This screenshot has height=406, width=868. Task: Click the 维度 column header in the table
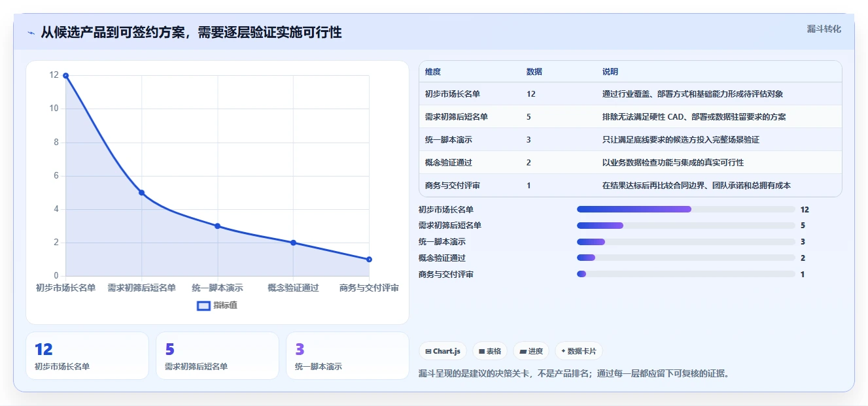[x=433, y=72]
